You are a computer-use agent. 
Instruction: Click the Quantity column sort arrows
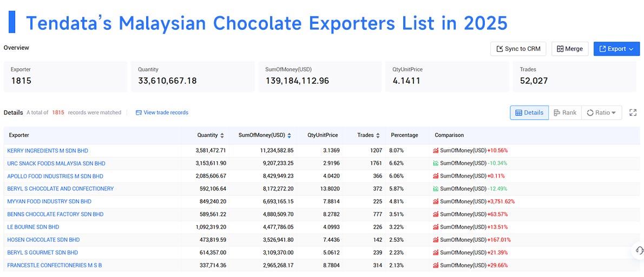[x=222, y=135]
